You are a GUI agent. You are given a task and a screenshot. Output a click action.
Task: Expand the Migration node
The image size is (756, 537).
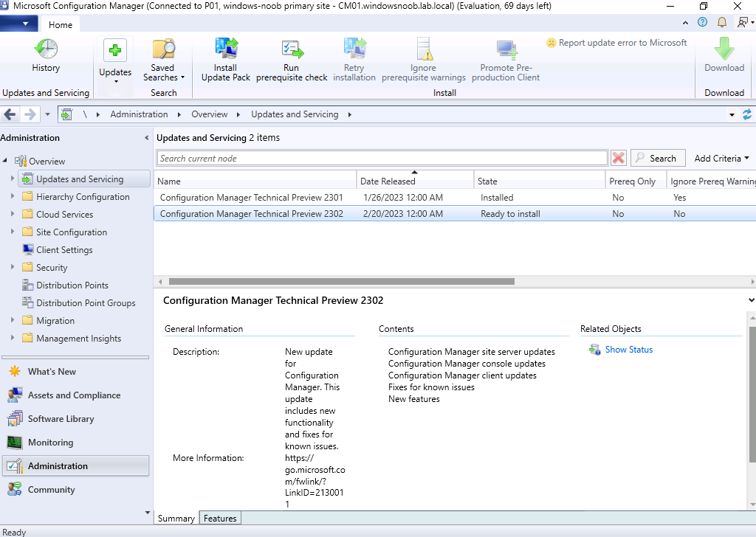(13, 320)
